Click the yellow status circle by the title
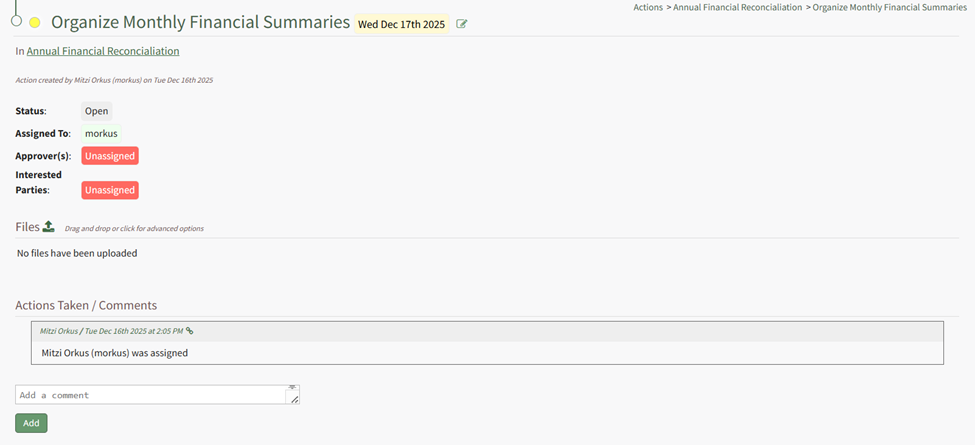The height and width of the screenshot is (445, 975). click(35, 22)
